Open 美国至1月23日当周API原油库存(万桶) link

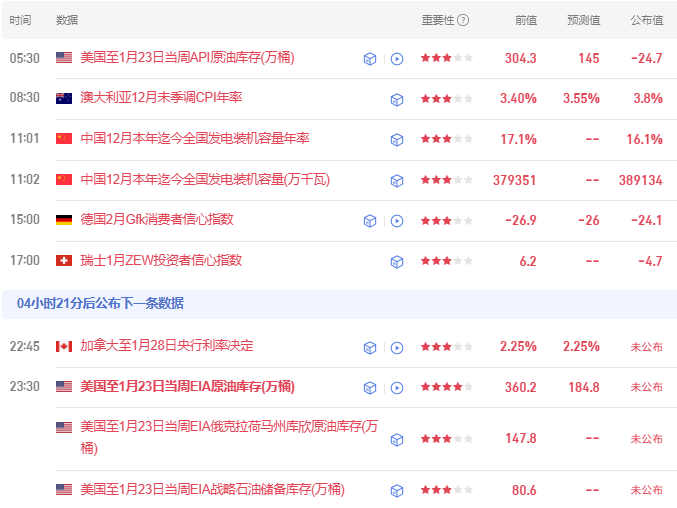tap(187, 57)
